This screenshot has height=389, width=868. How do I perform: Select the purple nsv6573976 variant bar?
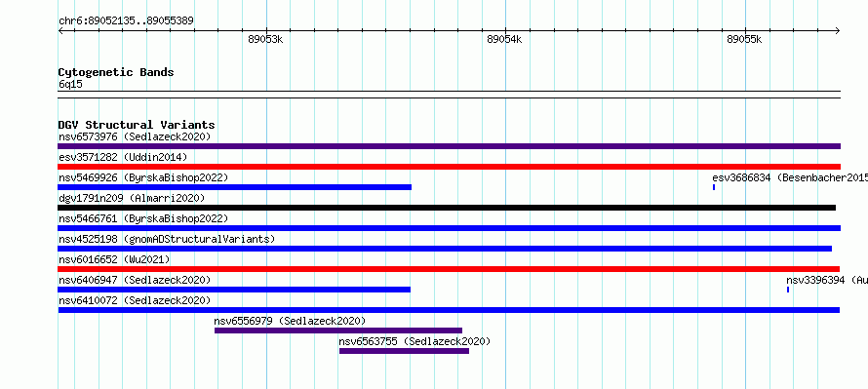tap(449, 146)
